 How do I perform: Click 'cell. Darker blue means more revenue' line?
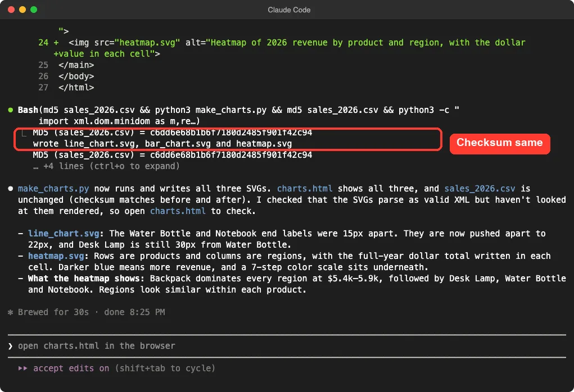coord(228,267)
